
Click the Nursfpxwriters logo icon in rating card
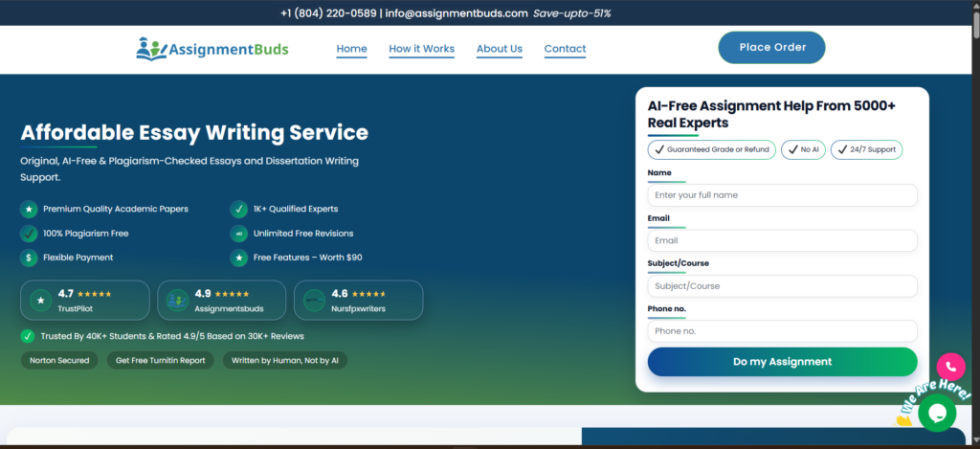click(x=314, y=301)
